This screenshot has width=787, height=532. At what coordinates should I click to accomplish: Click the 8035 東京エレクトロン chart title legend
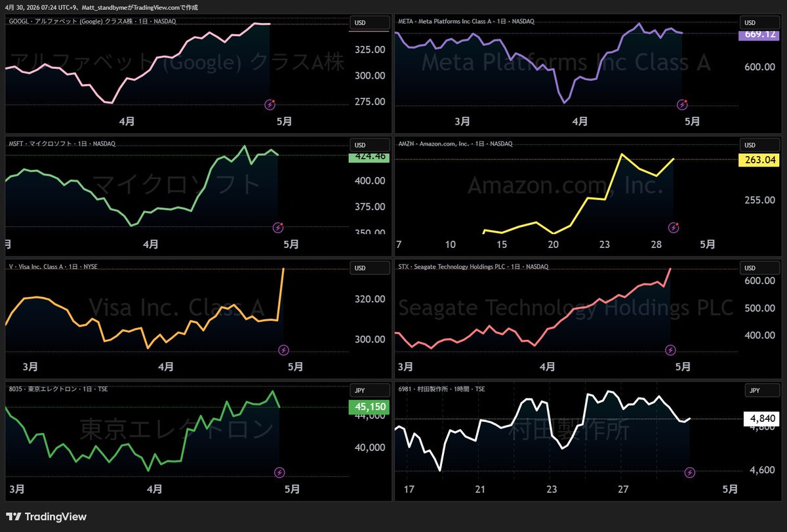[x=58, y=389]
